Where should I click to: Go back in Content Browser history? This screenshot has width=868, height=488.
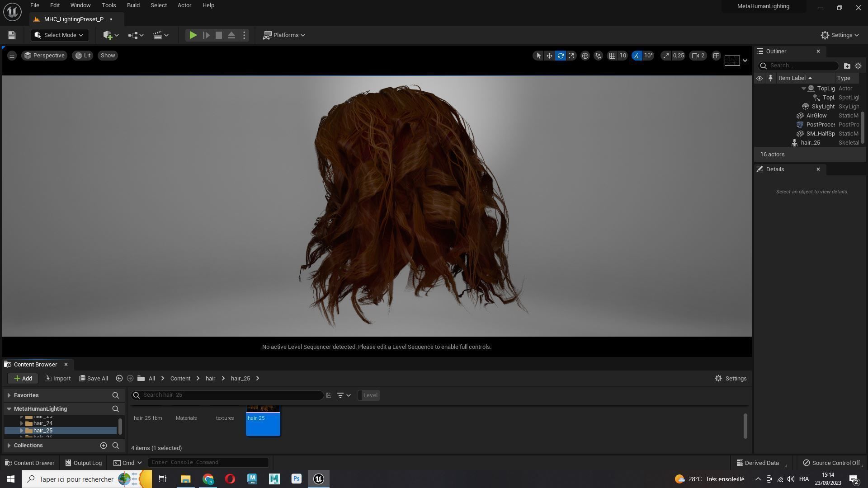pos(119,379)
